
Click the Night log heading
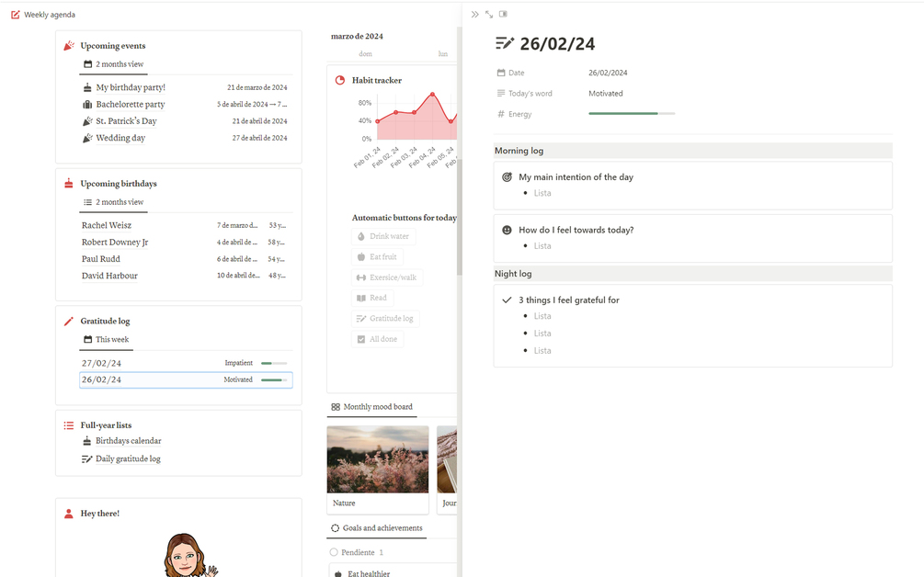click(x=513, y=274)
